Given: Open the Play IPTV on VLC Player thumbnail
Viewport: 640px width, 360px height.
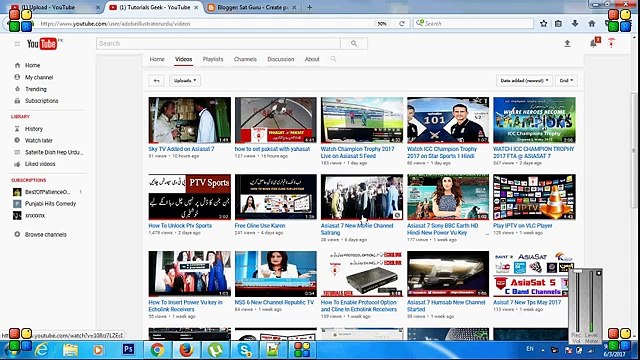Looking at the screenshot, I should coord(534,197).
